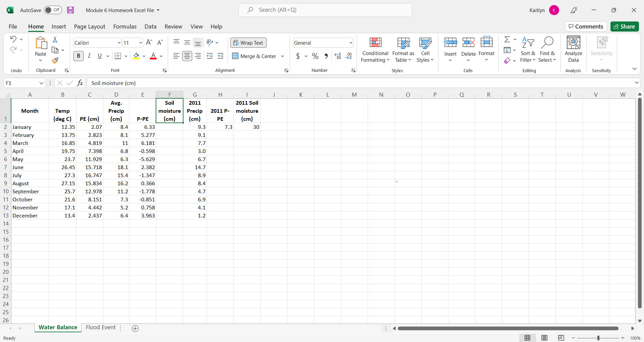The image size is (644, 342).
Task: Click the AutoSum icon
Action: click(507, 39)
